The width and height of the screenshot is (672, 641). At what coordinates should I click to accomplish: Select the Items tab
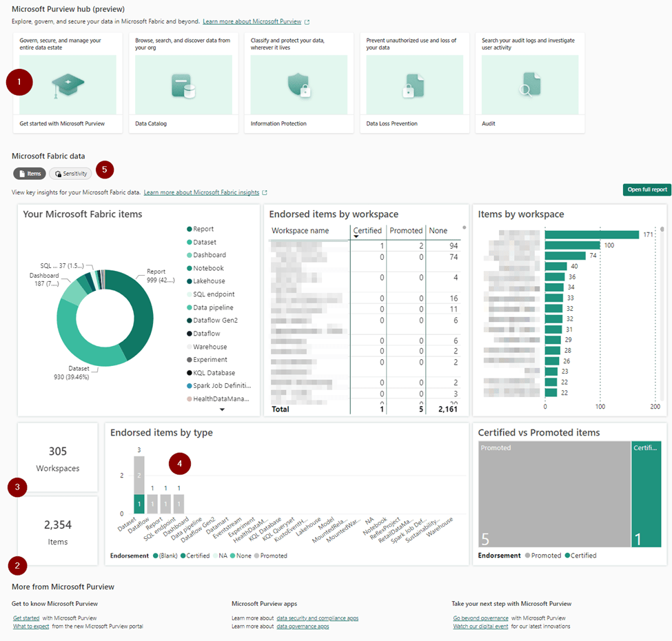tap(29, 174)
